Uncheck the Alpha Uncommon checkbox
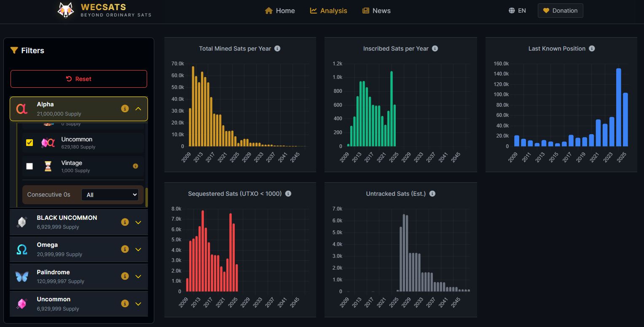 pyautogui.click(x=30, y=143)
